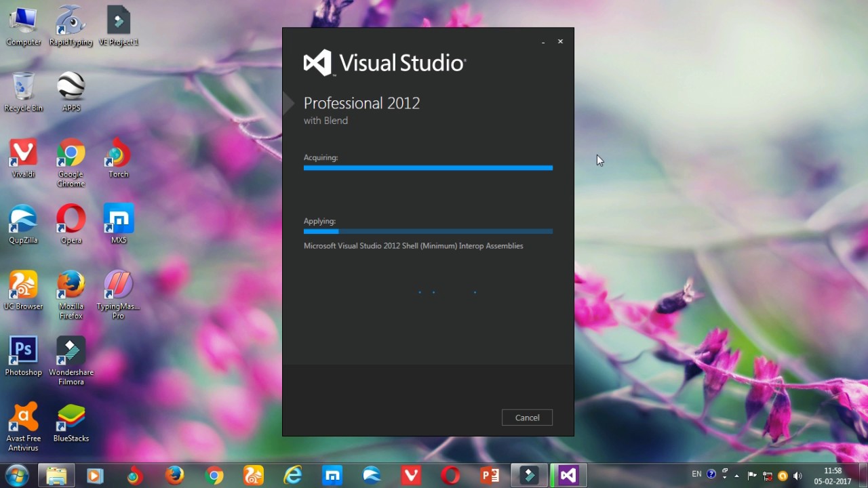
Task: Select the RapidTyping desktop shortcut
Action: click(x=71, y=27)
